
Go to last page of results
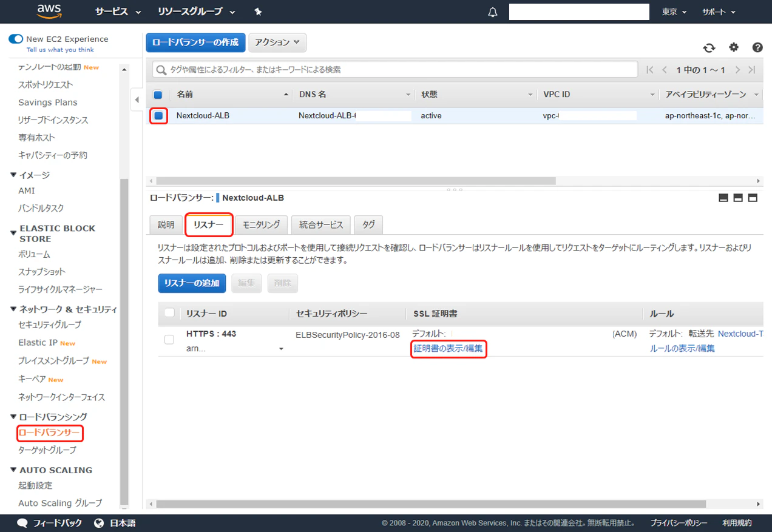click(752, 70)
